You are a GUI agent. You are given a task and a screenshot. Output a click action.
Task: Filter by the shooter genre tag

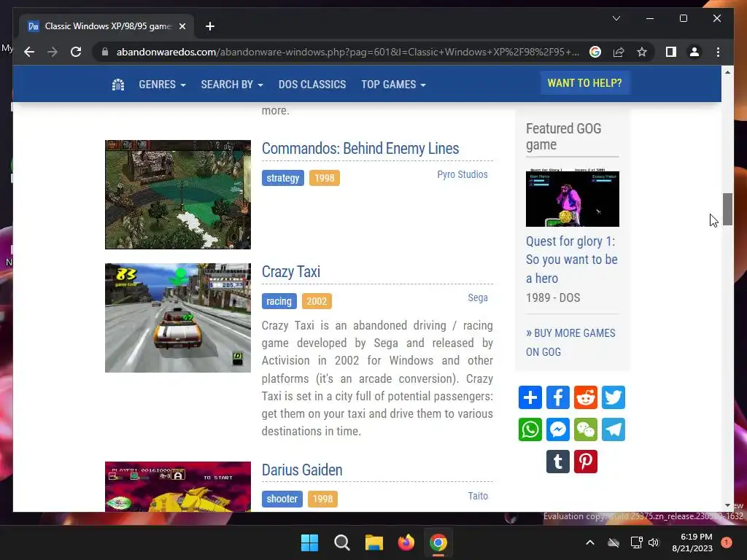click(282, 499)
